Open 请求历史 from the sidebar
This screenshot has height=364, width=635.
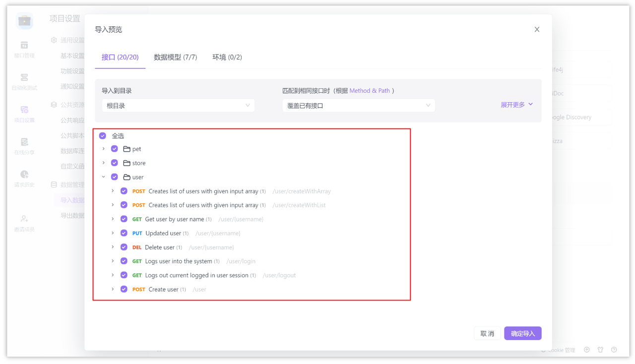click(x=24, y=178)
